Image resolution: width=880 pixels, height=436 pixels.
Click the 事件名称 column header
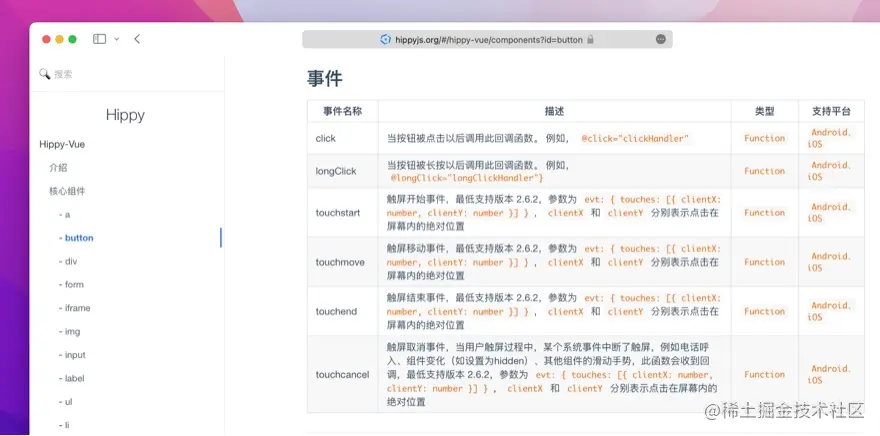point(342,111)
